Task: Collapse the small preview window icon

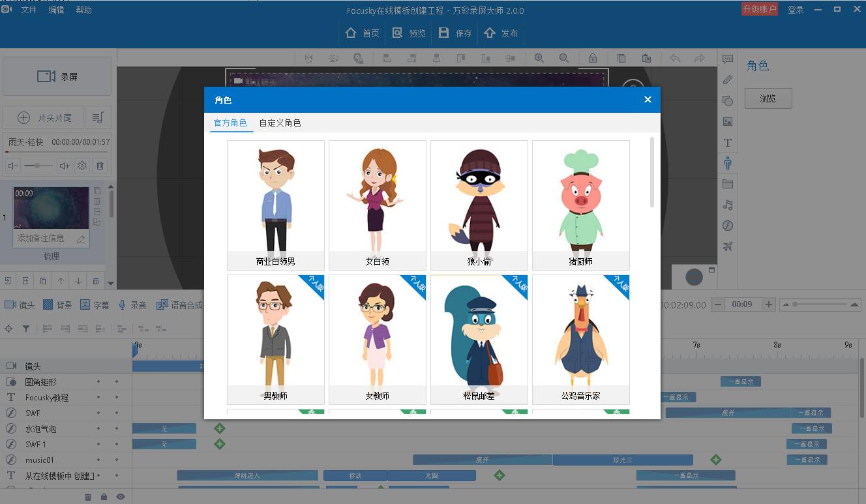Action: [711, 270]
